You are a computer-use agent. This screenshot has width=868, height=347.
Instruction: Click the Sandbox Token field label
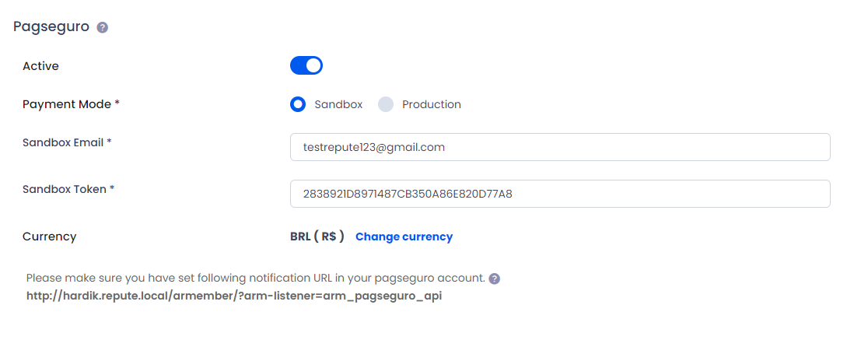68,189
